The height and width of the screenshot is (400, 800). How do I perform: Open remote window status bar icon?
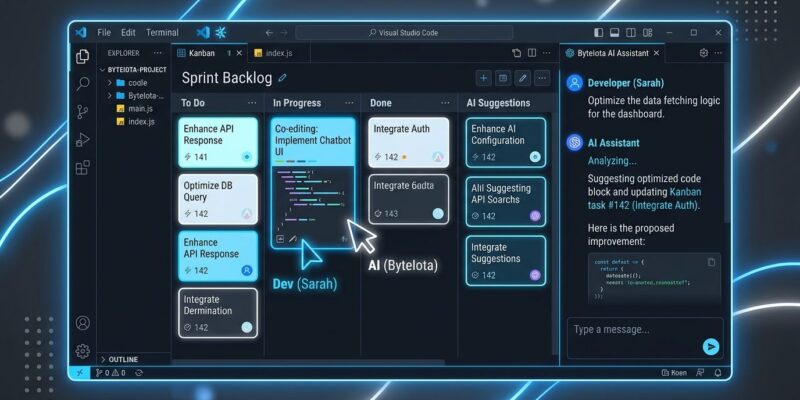(80, 373)
